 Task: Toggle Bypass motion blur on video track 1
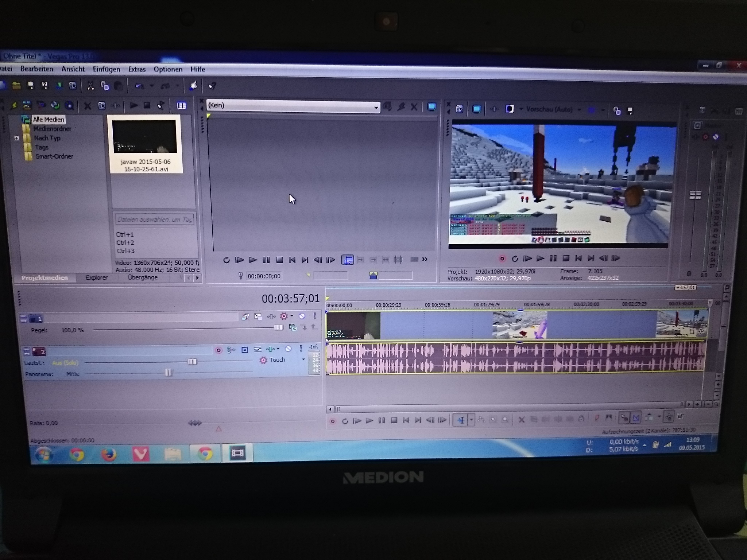click(x=245, y=316)
